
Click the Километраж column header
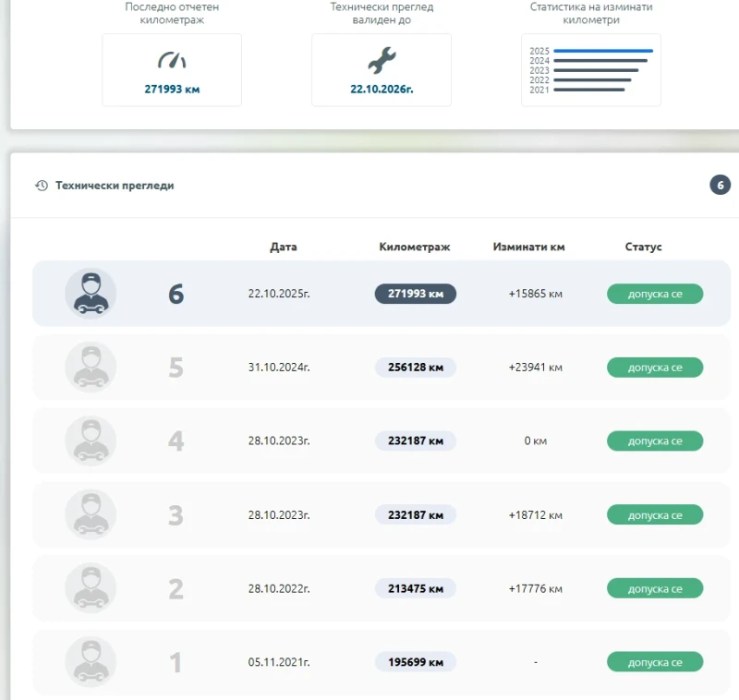coord(415,247)
